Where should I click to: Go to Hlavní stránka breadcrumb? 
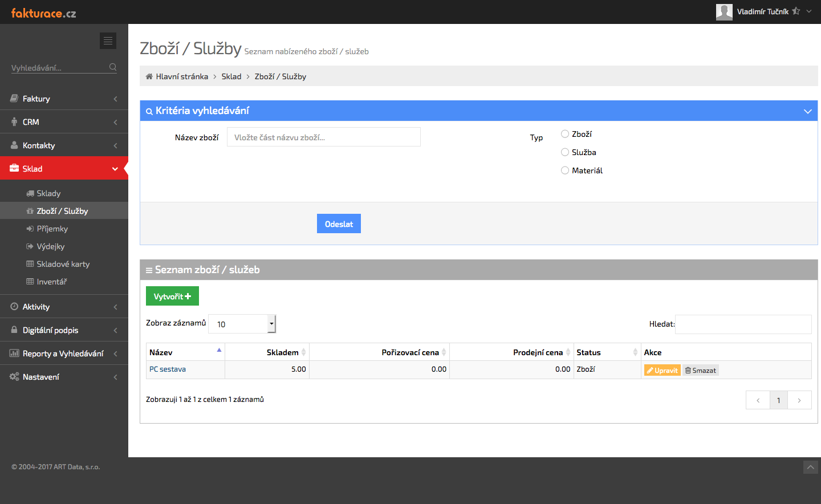coord(182,76)
